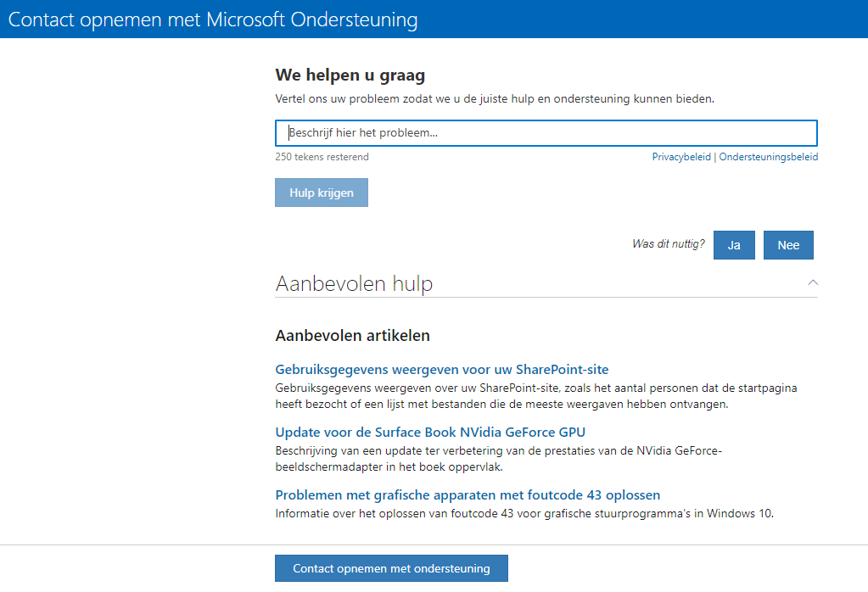Open Update voor de Surface Book NVidia article
This screenshot has width=868, height=592.
point(430,432)
